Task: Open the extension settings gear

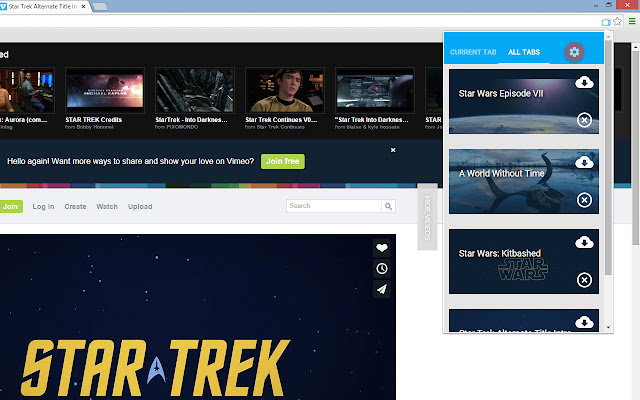Action: (x=574, y=52)
